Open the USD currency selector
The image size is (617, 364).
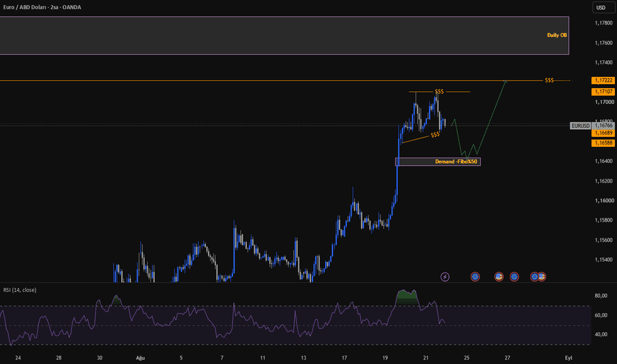[x=600, y=7]
